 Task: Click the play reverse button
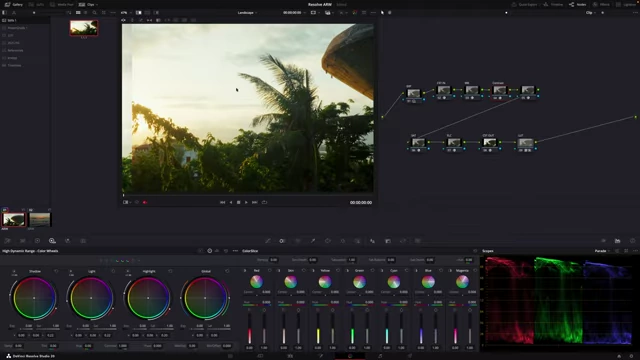click(231, 202)
